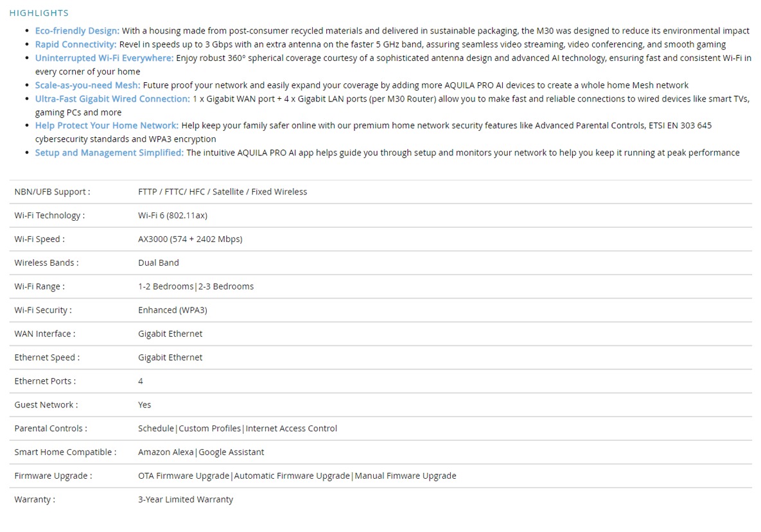
Task: Select the Eco-friendly Design highlight title
Action: tap(77, 31)
